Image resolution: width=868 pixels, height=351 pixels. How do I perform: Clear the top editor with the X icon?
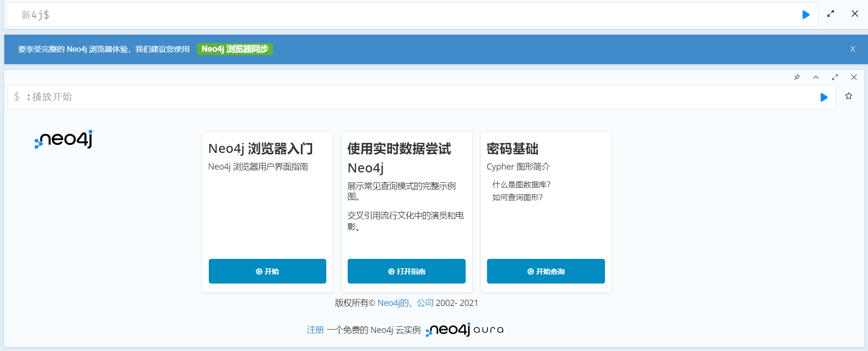click(855, 14)
